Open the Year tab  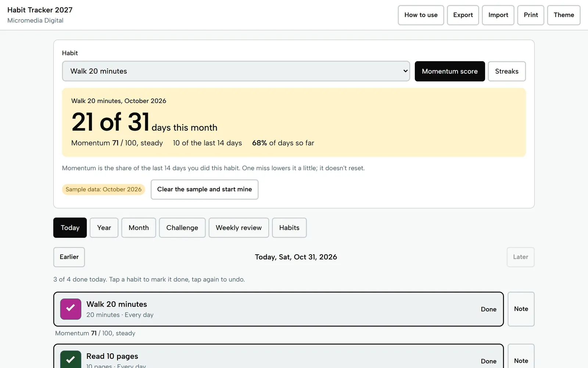pos(104,227)
